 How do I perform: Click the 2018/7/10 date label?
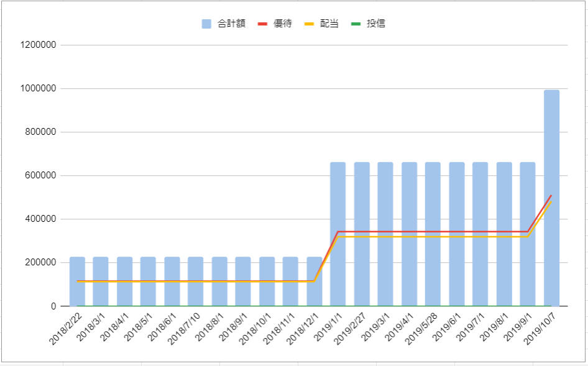pos(184,329)
